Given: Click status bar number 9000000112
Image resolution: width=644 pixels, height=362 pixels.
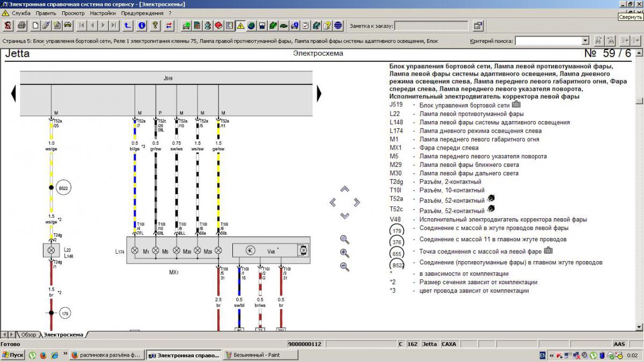Looking at the screenshot, I should pos(304,344).
